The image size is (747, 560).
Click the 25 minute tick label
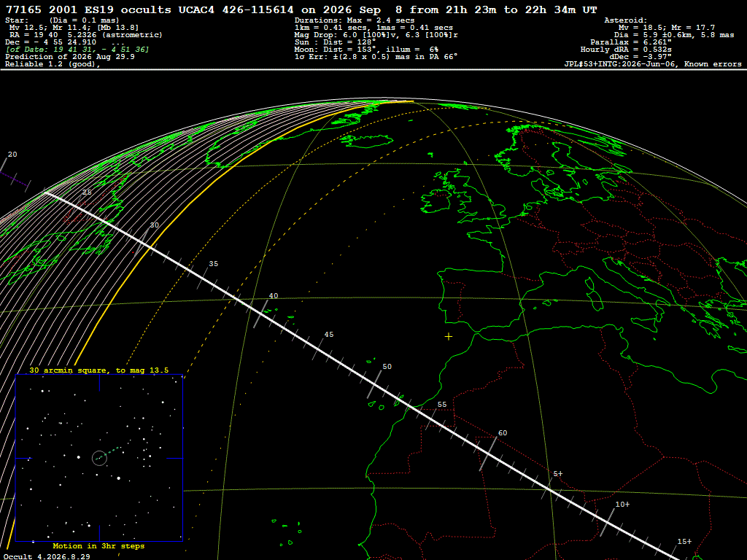pos(87,192)
